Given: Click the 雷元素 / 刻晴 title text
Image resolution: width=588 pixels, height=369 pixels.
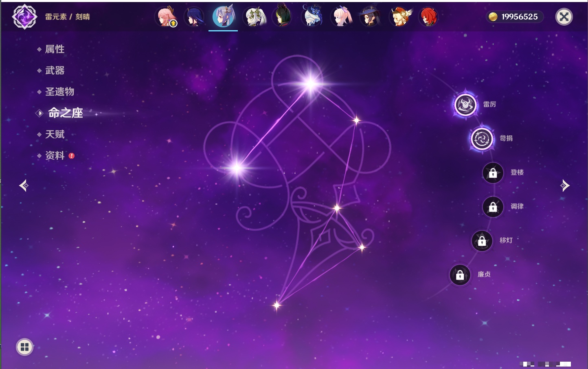Looking at the screenshot, I should coord(68,17).
